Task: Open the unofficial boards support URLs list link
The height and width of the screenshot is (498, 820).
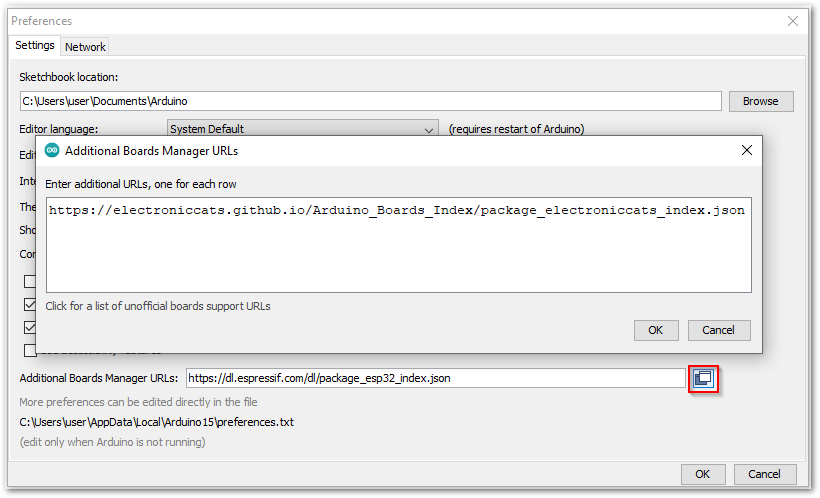Action: (x=158, y=306)
